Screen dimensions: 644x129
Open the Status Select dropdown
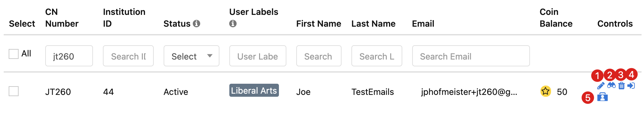(191, 56)
